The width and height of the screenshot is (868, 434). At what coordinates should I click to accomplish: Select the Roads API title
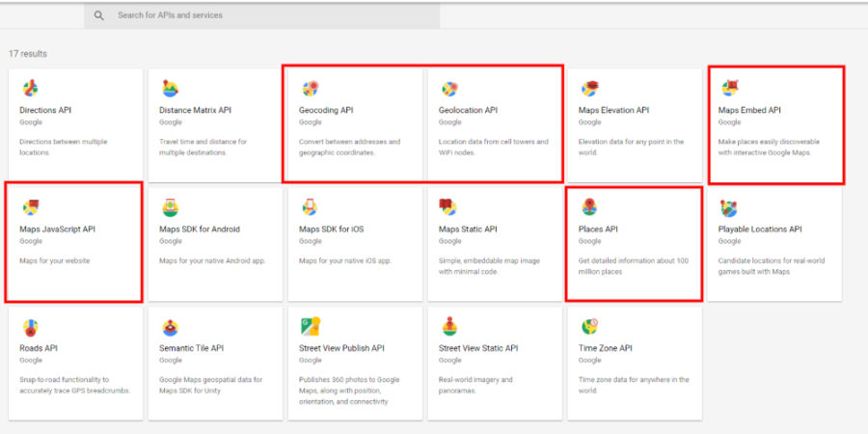pyautogui.click(x=39, y=348)
